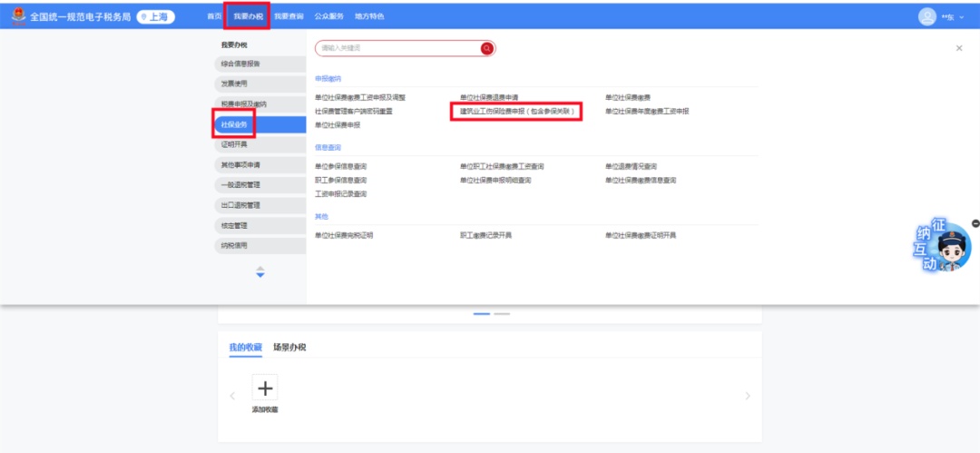Switch to the 我的收藏 tab
The image size is (980, 453).
click(x=246, y=348)
